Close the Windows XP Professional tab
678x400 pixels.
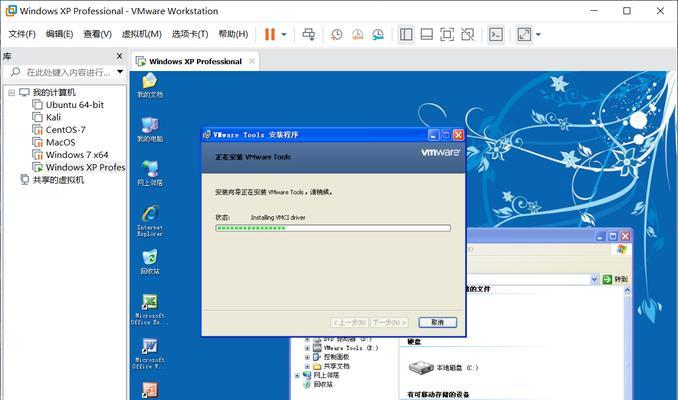coord(252,61)
